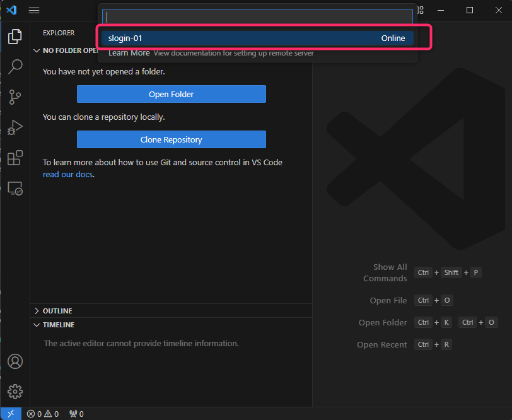Click the Show All Commands hint text
This screenshot has width=512, height=420.
(385, 272)
